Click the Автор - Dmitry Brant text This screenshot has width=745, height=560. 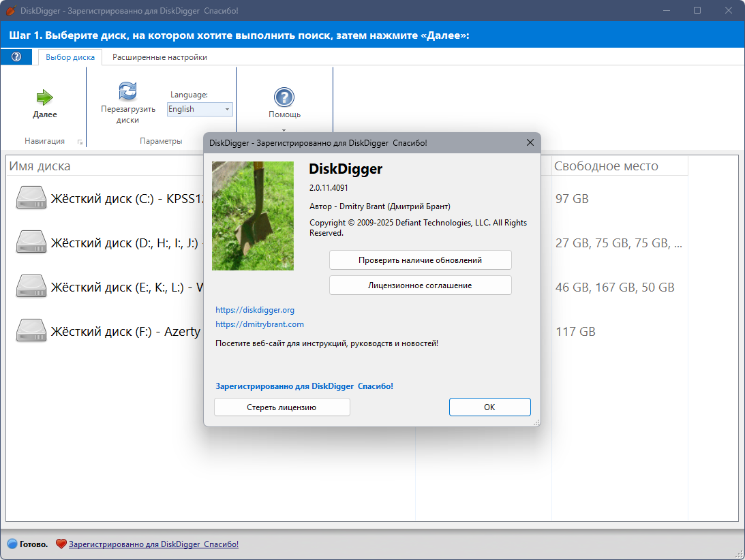380,206
